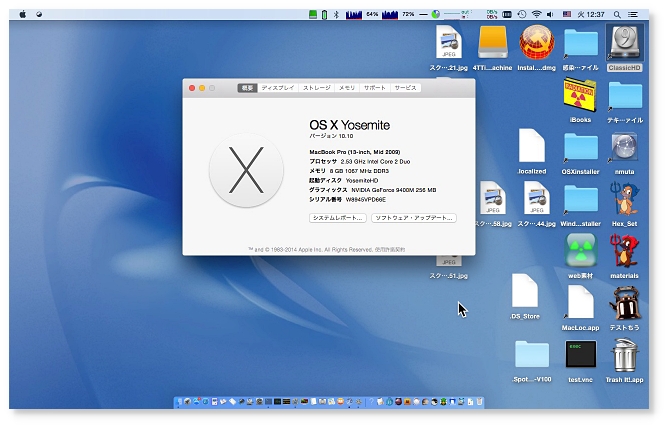Select the nmuta desktop icon
The width and height of the screenshot is (668, 428).
(x=624, y=149)
